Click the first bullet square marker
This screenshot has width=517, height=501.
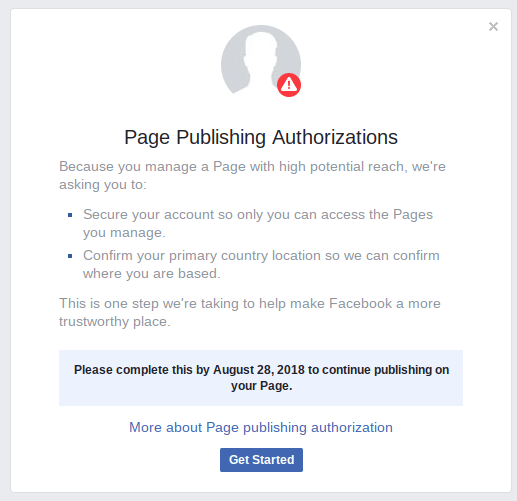pos(70,215)
